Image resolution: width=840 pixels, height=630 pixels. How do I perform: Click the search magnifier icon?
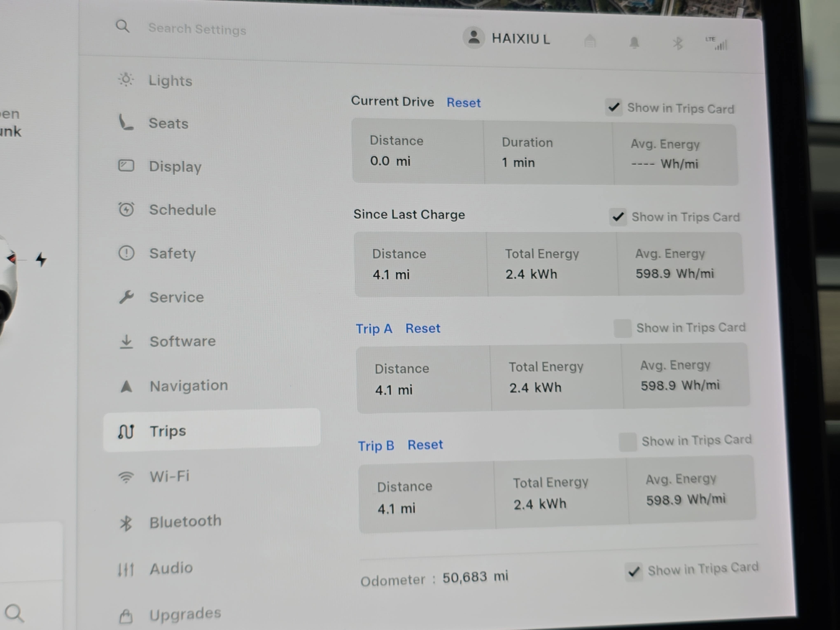(x=122, y=26)
